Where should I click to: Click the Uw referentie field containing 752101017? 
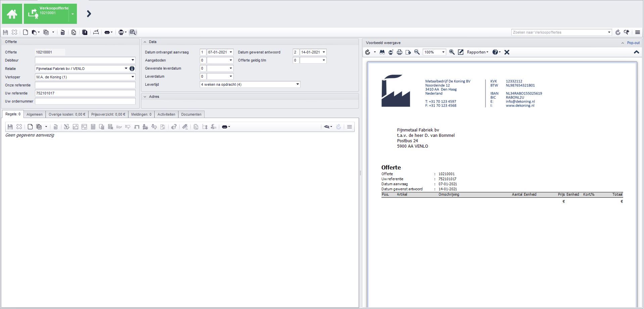point(85,93)
